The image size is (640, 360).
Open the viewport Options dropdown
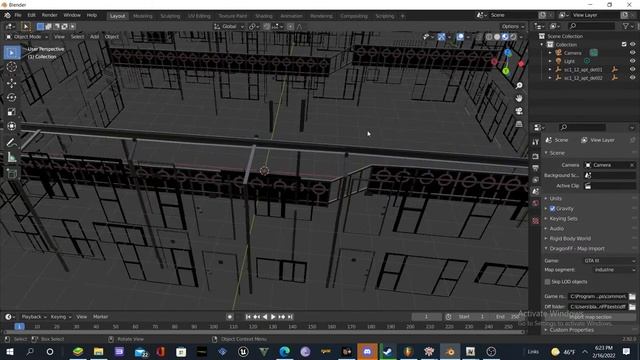tap(513, 27)
